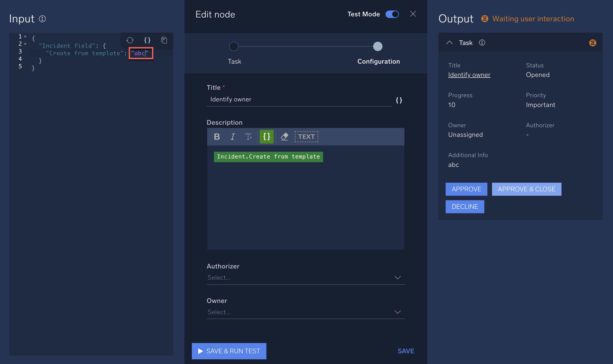Open the Identify owner link in Output
This screenshot has height=364, width=613.
coord(469,75)
